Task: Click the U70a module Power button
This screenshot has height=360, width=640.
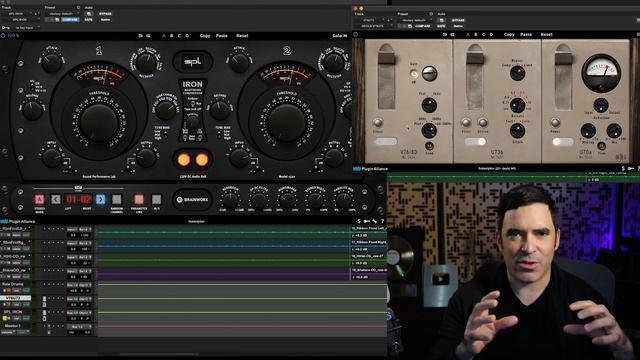Action: (555, 122)
